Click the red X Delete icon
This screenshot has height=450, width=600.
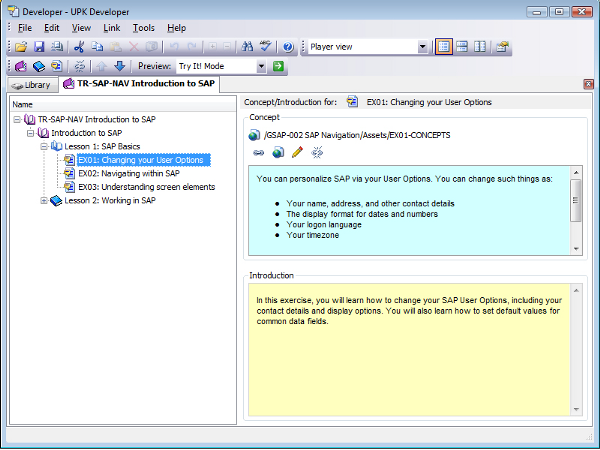click(x=134, y=47)
